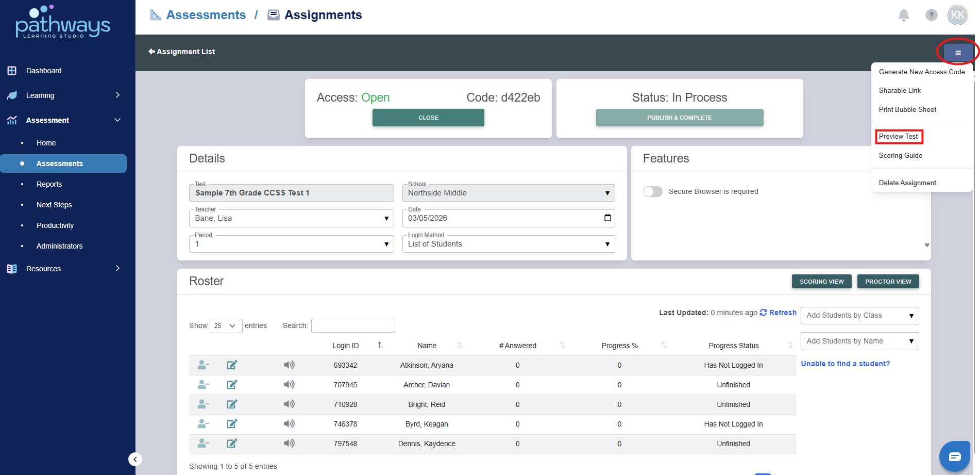The image size is (980, 475).
Task: Go back to Assignment List
Action: tap(181, 52)
